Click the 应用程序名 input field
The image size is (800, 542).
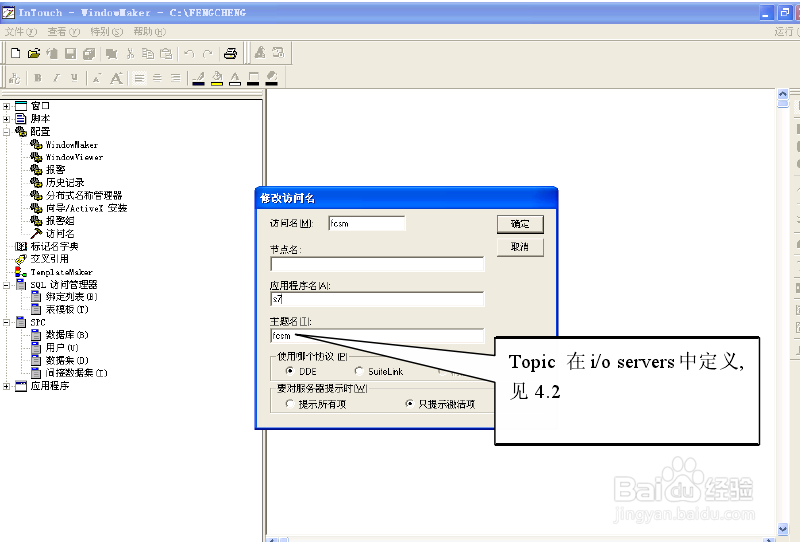pyautogui.click(x=377, y=299)
